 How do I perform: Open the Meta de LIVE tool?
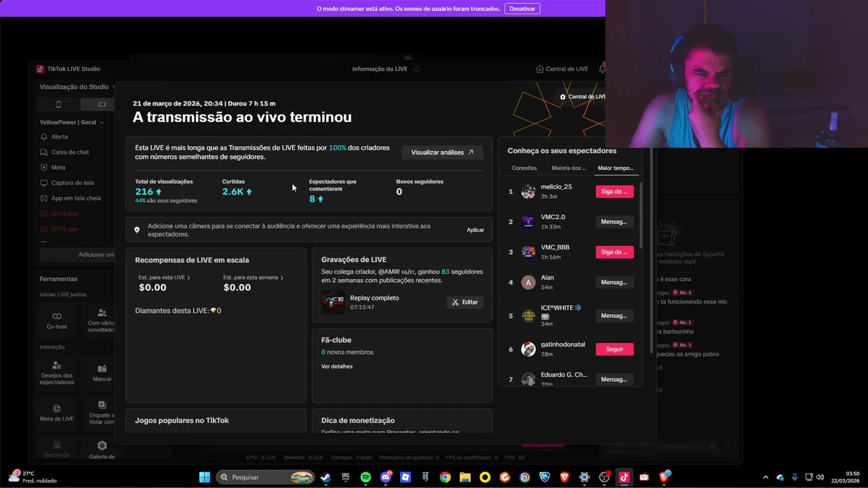coord(57,413)
